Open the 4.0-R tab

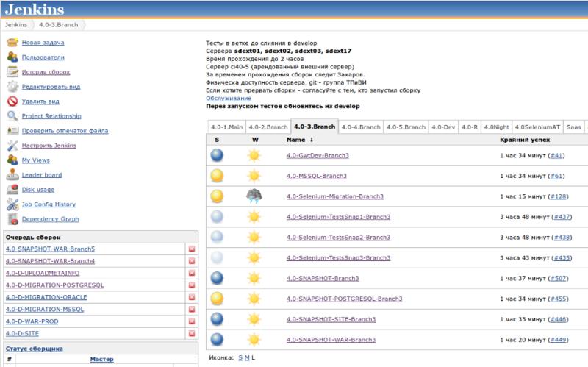pyautogui.click(x=470, y=127)
